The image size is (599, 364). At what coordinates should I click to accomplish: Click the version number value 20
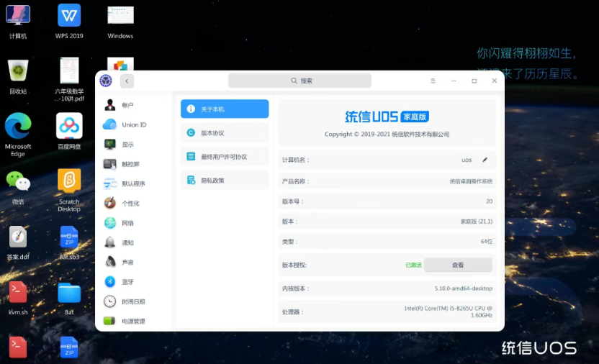[490, 201]
